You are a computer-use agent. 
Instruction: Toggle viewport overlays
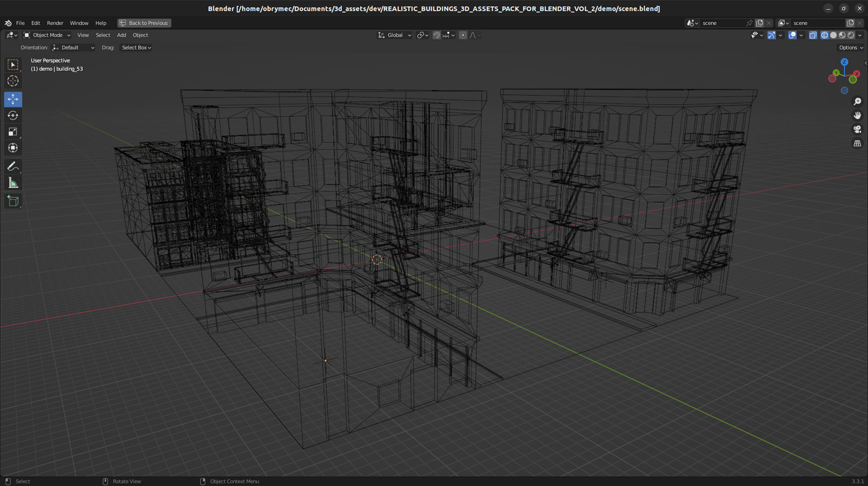coord(792,35)
